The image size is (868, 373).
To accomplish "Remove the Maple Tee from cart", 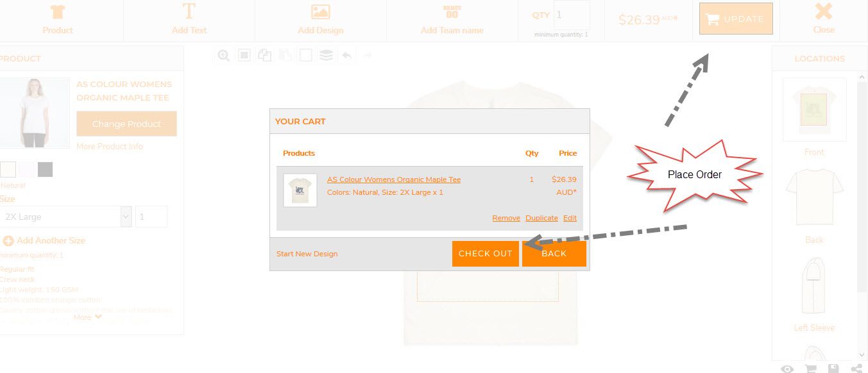I will pos(506,218).
